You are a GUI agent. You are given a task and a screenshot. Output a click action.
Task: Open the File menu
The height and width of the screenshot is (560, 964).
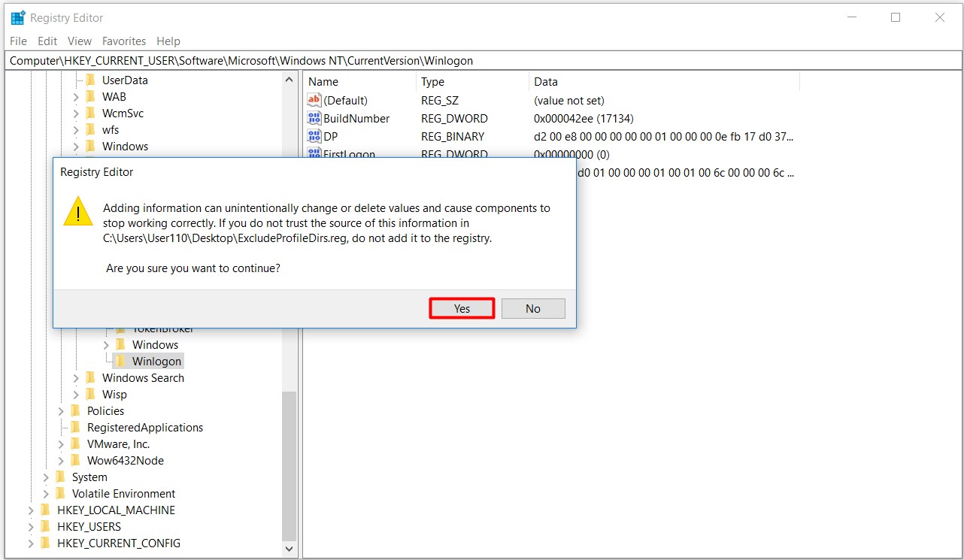[x=18, y=41]
